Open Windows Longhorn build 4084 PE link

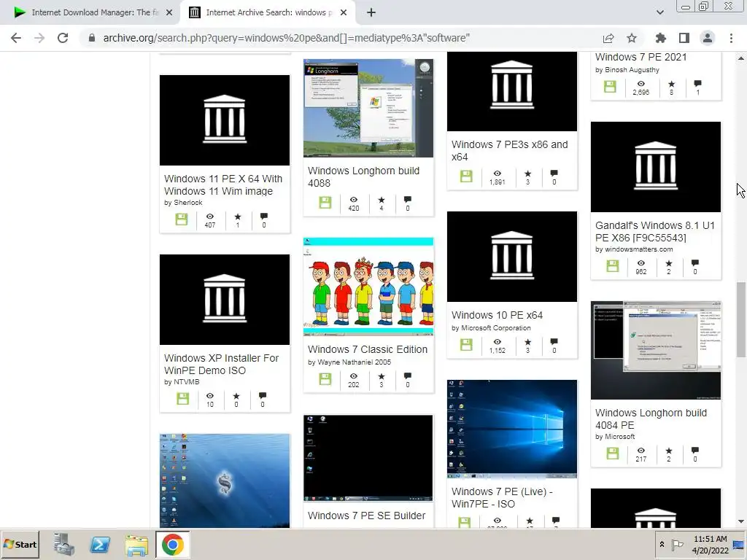pos(651,419)
